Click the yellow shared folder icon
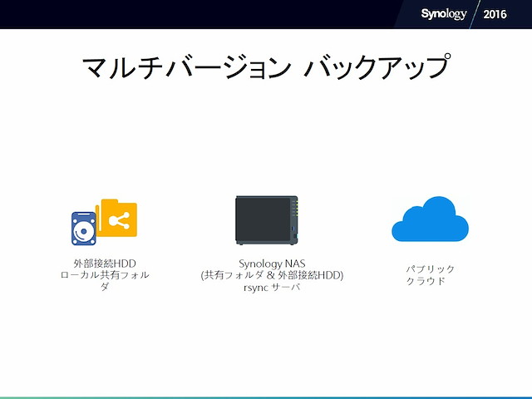Screen dimensions: 532x399 click(x=116, y=218)
